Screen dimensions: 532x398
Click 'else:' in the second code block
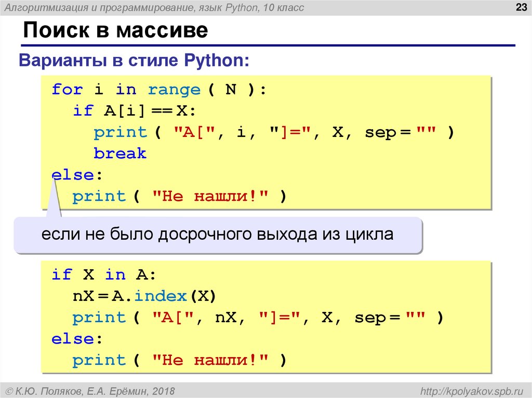[x=77, y=339]
